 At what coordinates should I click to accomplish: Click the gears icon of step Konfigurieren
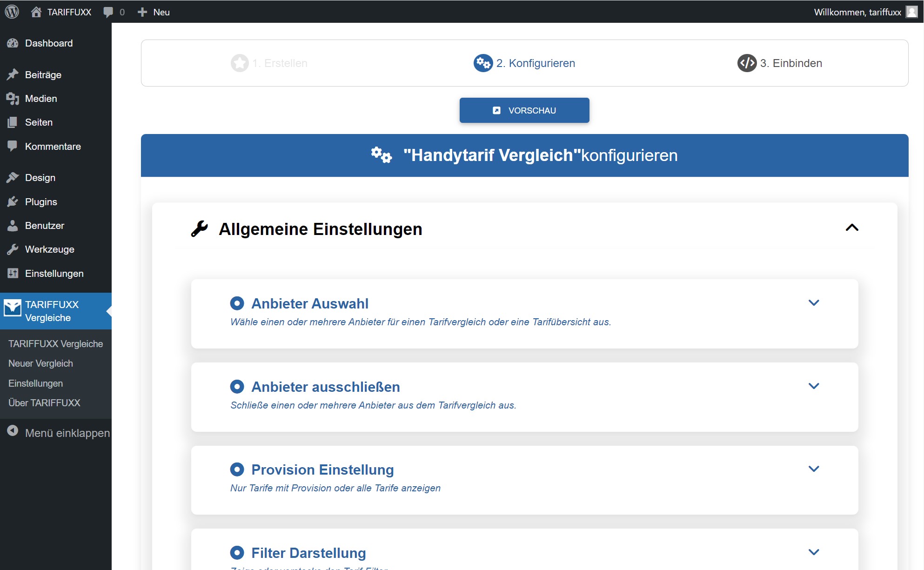tap(483, 63)
